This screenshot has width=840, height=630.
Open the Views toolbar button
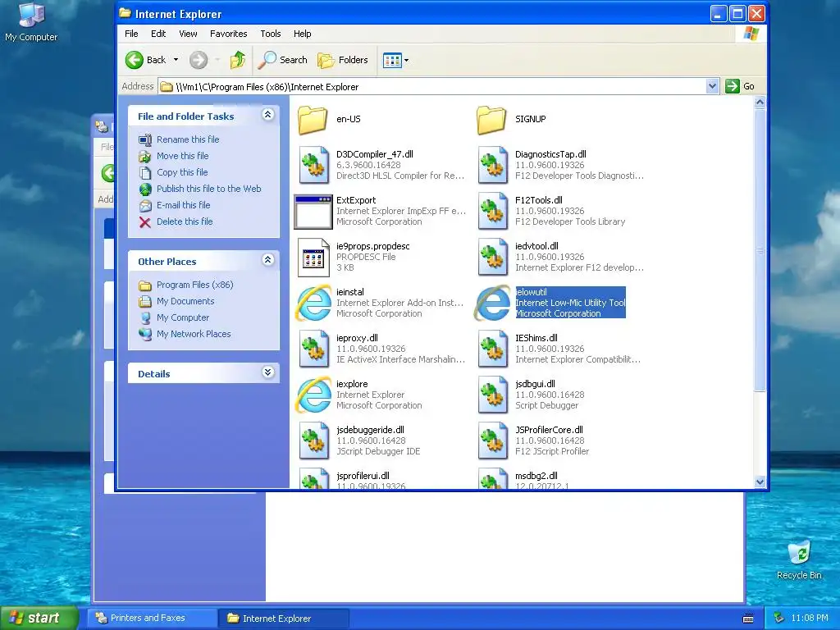click(x=396, y=60)
